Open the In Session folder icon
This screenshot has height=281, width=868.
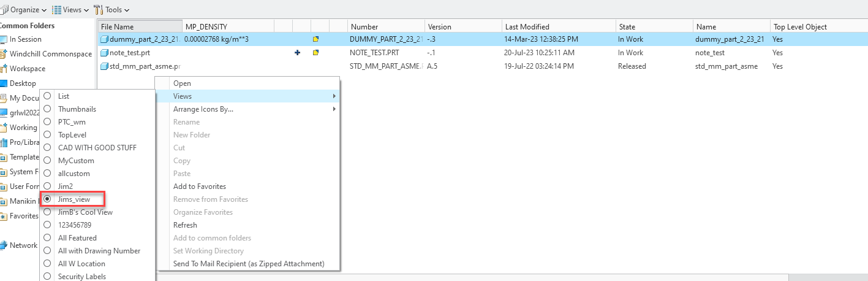click(3, 39)
